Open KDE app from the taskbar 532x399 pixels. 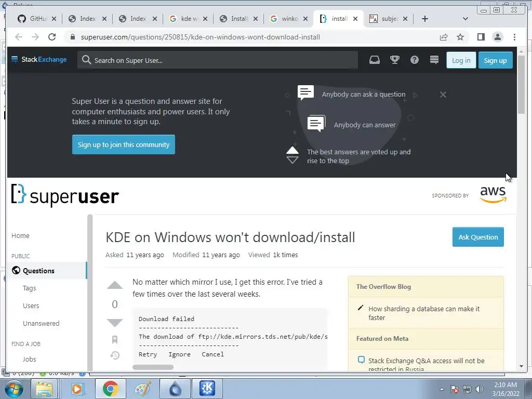click(x=207, y=389)
